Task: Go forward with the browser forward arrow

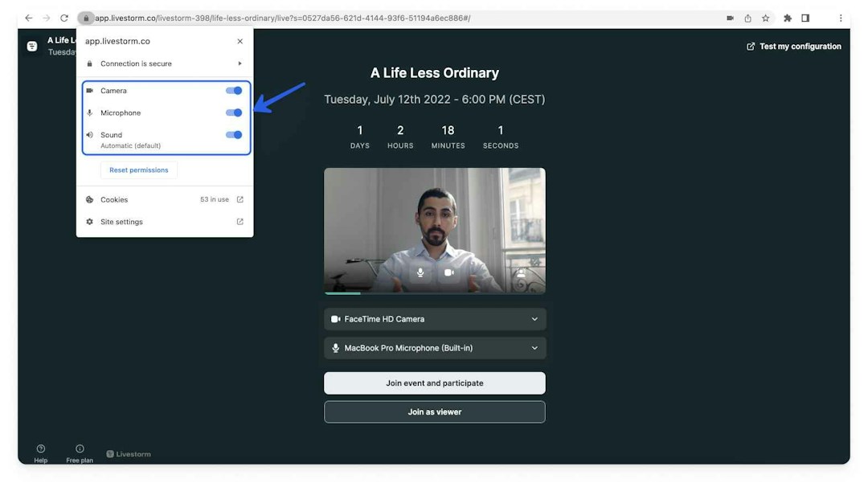Action: pos(47,18)
